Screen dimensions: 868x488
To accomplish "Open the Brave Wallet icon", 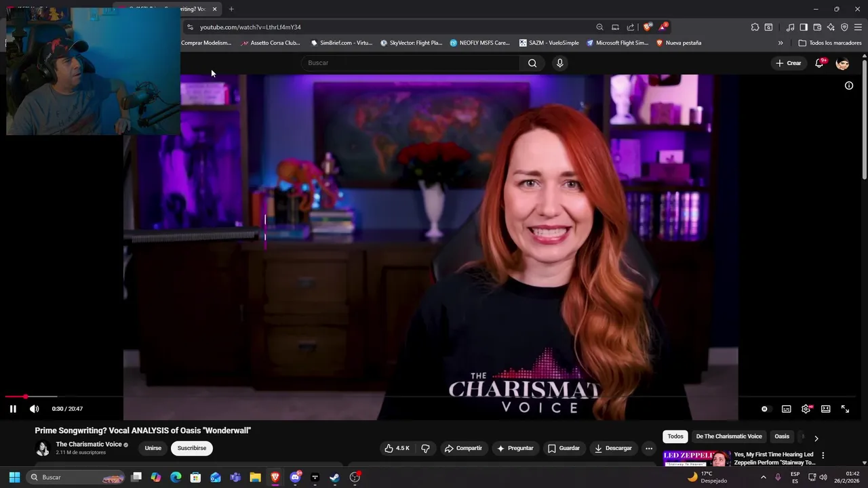I will pyautogui.click(x=817, y=27).
